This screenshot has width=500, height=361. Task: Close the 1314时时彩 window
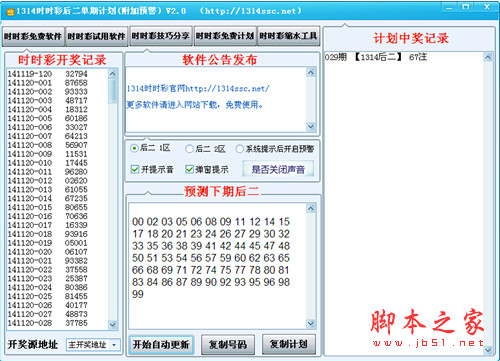pos(486,7)
